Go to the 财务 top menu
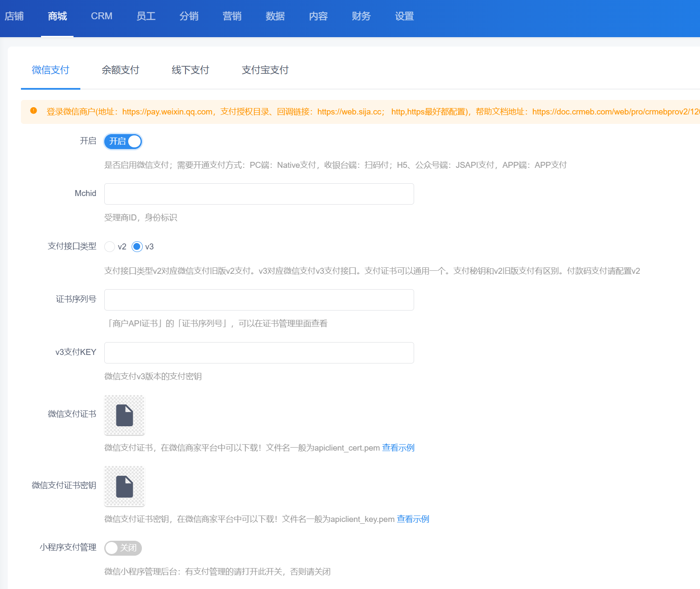The image size is (700, 589). [x=361, y=16]
